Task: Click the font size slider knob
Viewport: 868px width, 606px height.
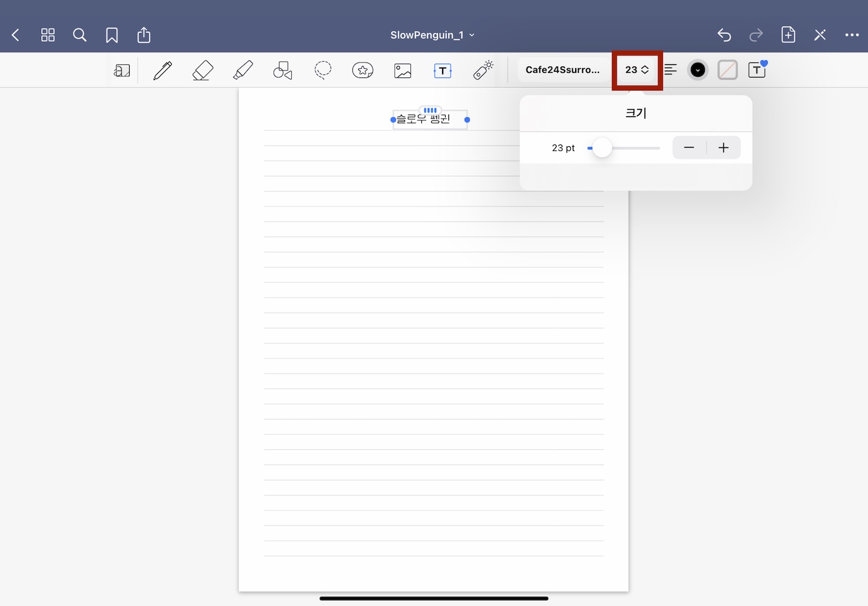Action: [x=602, y=148]
